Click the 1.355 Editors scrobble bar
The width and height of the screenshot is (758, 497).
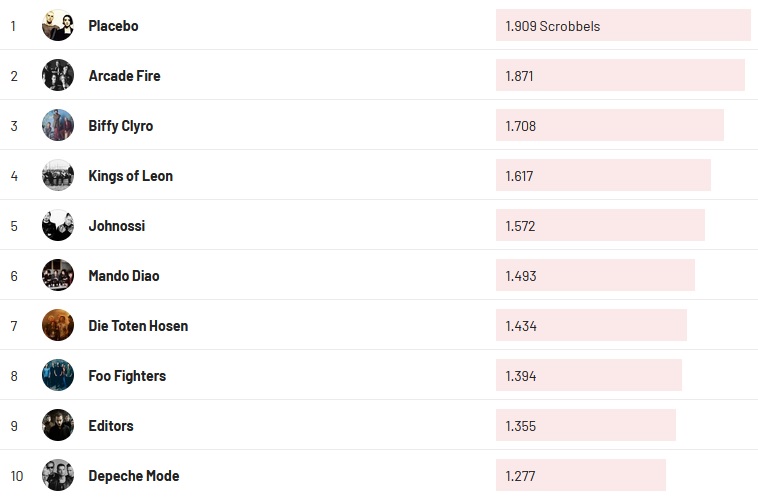pyautogui.click(x=585, y=426)
